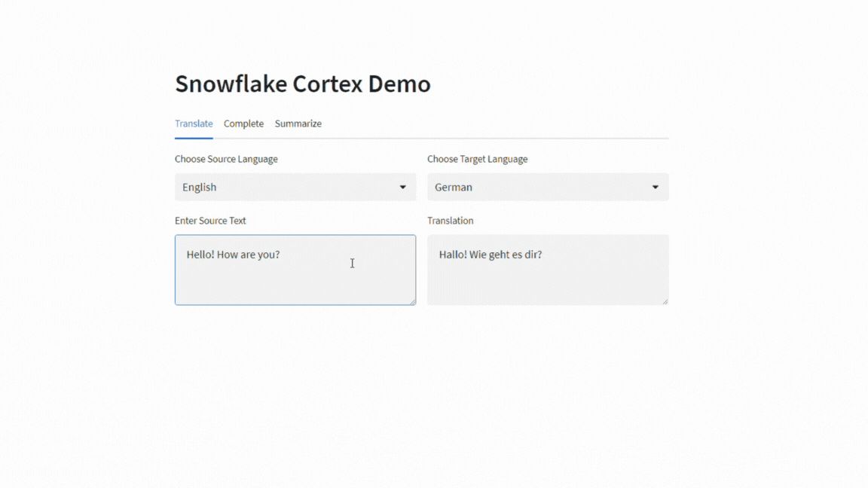
Task: Click the 'Choose Source Language' label
Action: point(226,159)
